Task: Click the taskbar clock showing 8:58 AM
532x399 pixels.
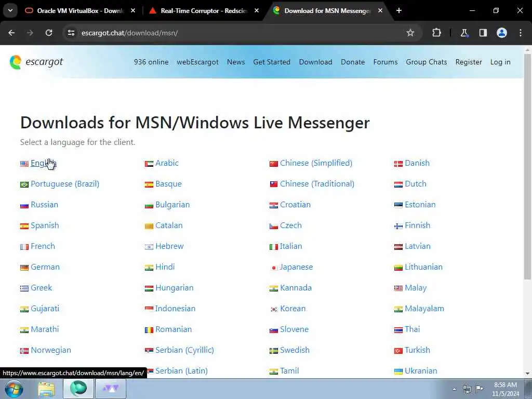Action: click(506, 389)
